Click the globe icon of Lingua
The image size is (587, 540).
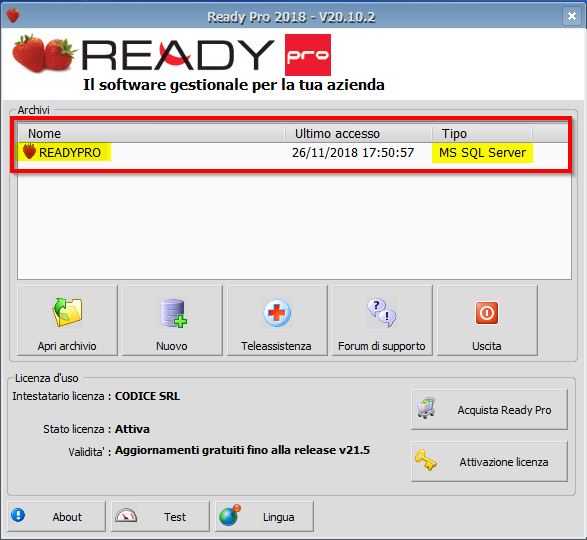[x=230, y=516]
